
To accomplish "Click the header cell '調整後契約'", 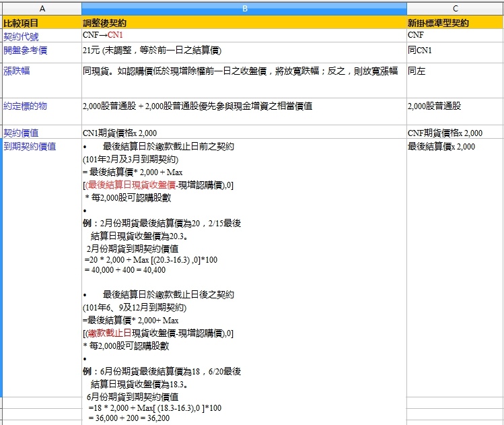I will click(x=244, y=23).
